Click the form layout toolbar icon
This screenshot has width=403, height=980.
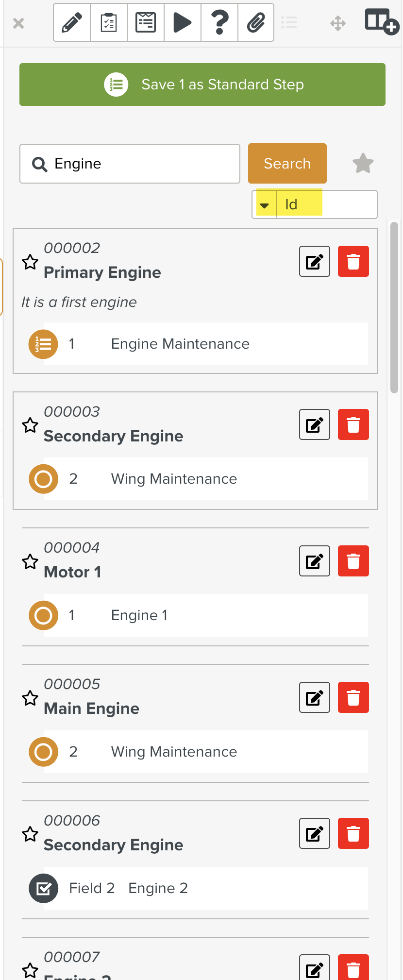coord(146,23)
